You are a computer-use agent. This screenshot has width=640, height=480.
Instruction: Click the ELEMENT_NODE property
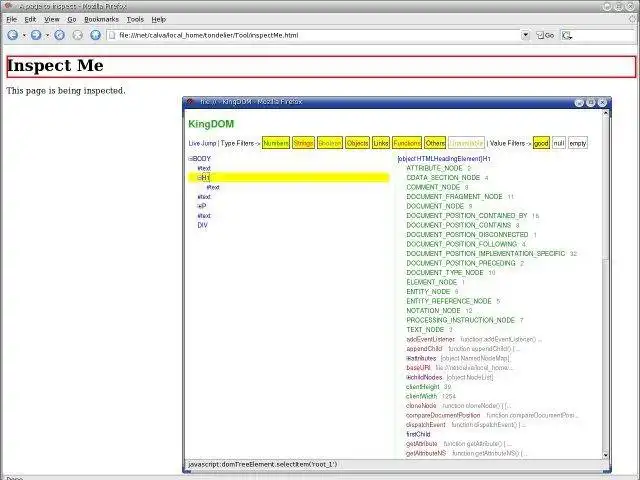coord(431,282)
